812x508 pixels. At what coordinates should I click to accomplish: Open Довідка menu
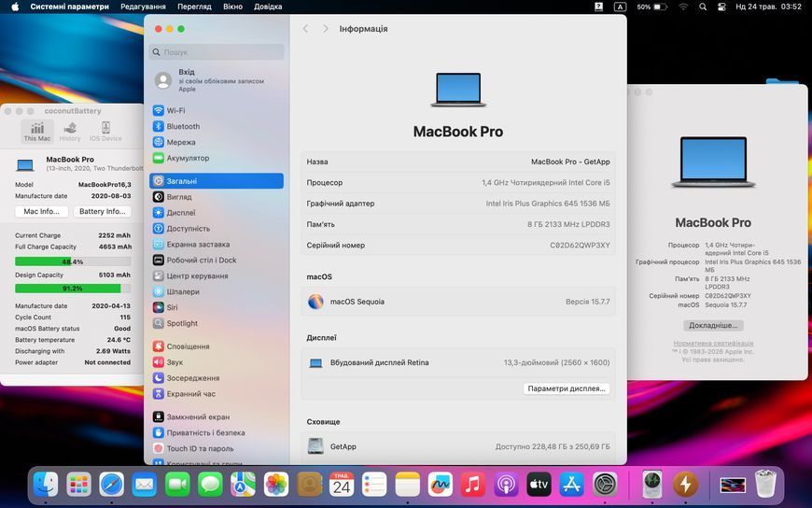268,7
